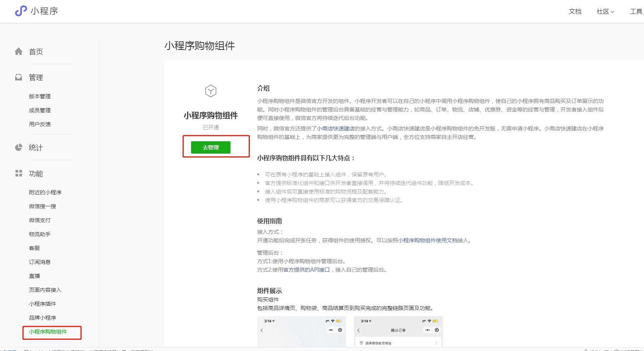Select 管理 section in sidebar

point(36,77)
